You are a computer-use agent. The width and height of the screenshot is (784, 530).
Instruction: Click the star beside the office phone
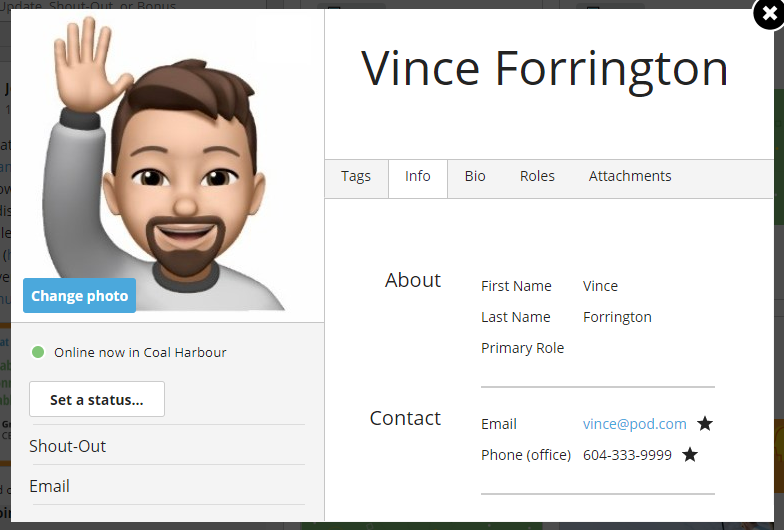(x=690, y=455)
